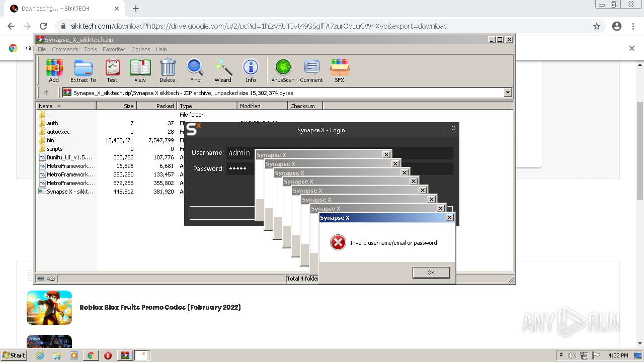Open WinRAR Options menu
This screenshot has width=644, height=362.
pyautogui.click(x=141, y=49)
